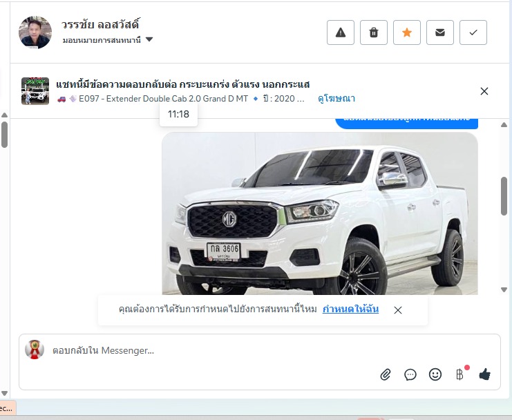
Task: Click the E097 Extender Double Cab ad title
Action: click(163, 99)
